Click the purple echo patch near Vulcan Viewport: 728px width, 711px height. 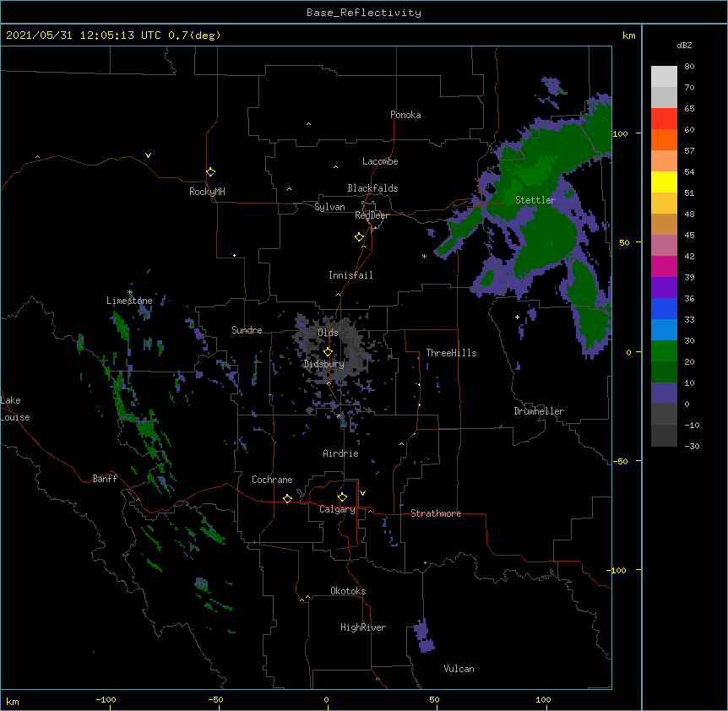424,637
